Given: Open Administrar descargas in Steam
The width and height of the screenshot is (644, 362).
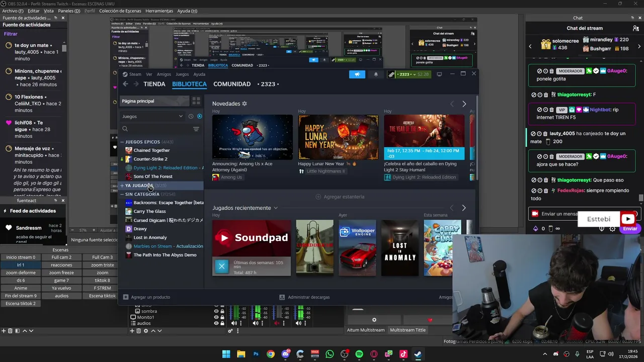Looking at the screenshot, I should click(x=304, y=297).
